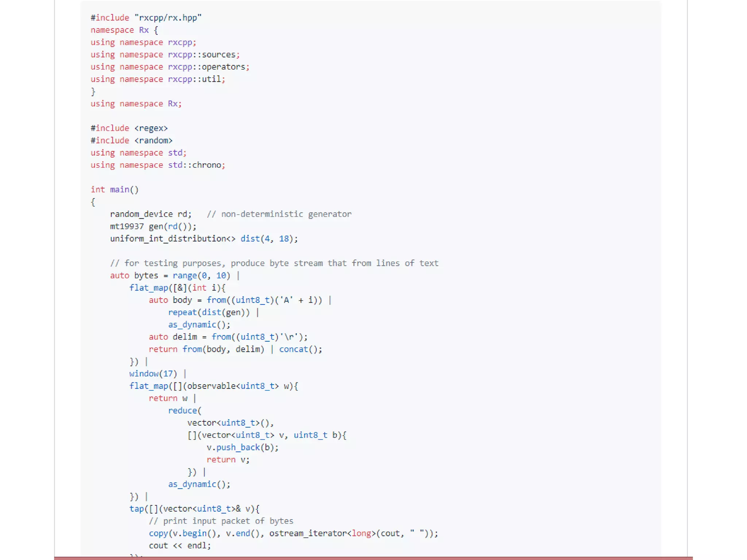747x560 pixels.
Task: Click 'rxcpp::sources' in using line
Action: pyautogui.click(x=202, y=55)
